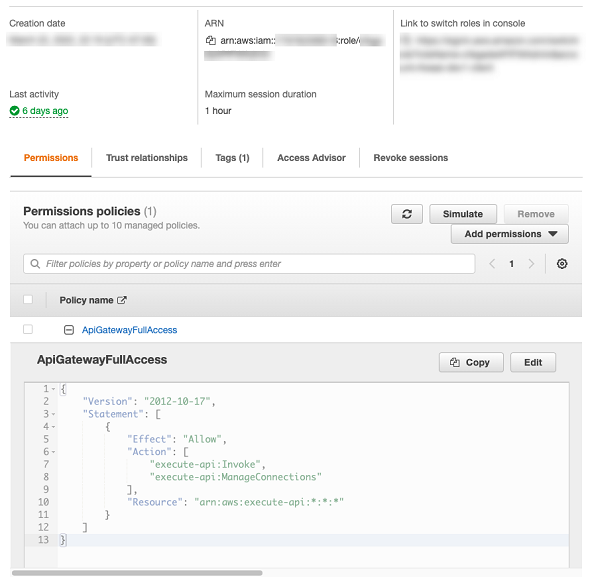This screenshot has height=577, width=590.
Task: Go to the previous page of policies
Action: click(x=492, y=264)
